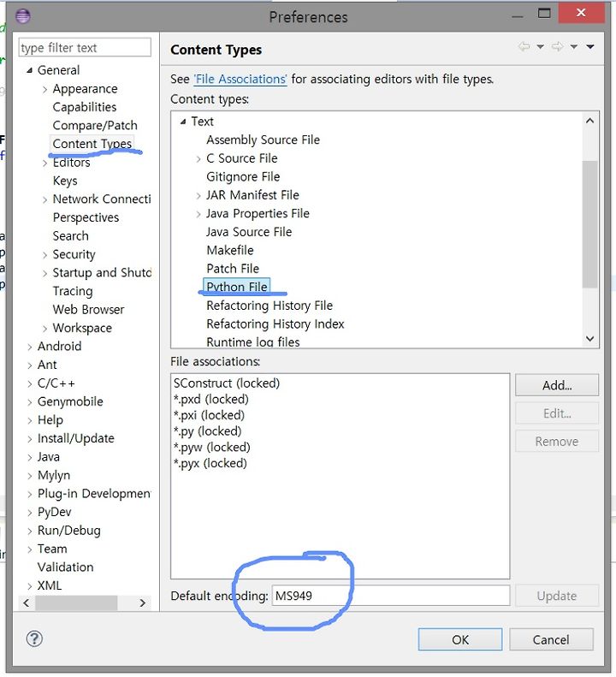The height and width of the screenshot is (677, 616).
Task: Click content types scrollbar up arrow
Action: [x=589, y=122]
